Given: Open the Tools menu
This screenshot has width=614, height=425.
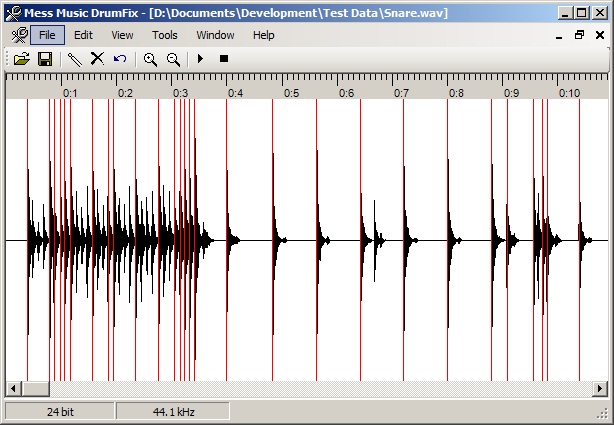Looking at the screenshot, I should [164, 35].
